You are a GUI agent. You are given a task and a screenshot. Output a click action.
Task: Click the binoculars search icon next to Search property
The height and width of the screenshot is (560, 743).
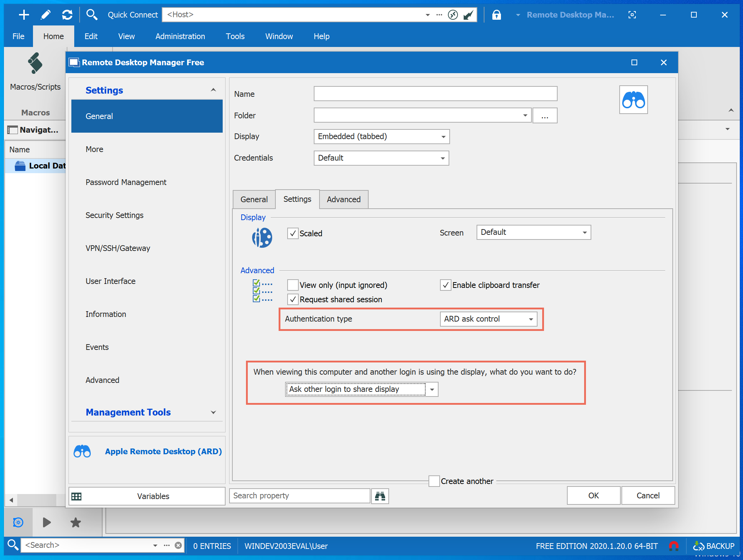click(x=380, y=496)
